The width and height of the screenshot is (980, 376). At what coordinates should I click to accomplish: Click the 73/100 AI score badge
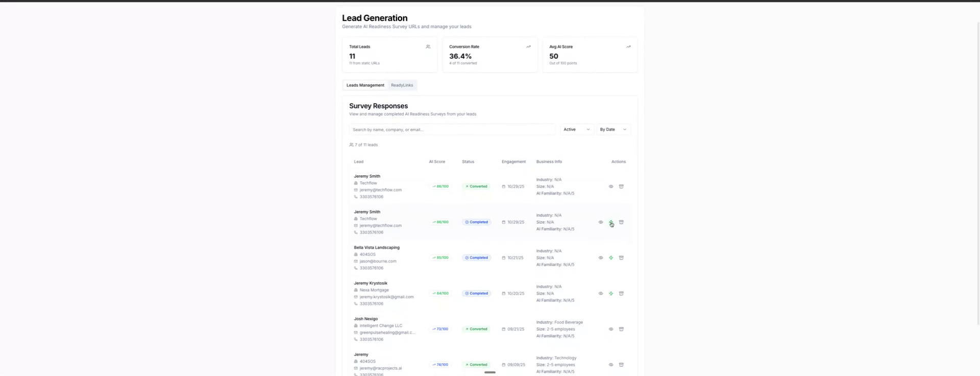click(440, 329)
